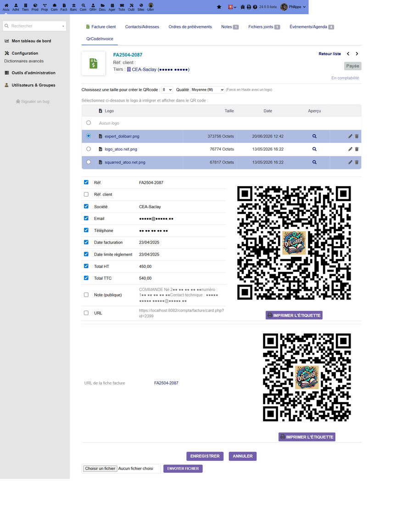413x532 pixels.
Task: Open the Comptabilité magnifier menu icon
Action: coord(83,6)
